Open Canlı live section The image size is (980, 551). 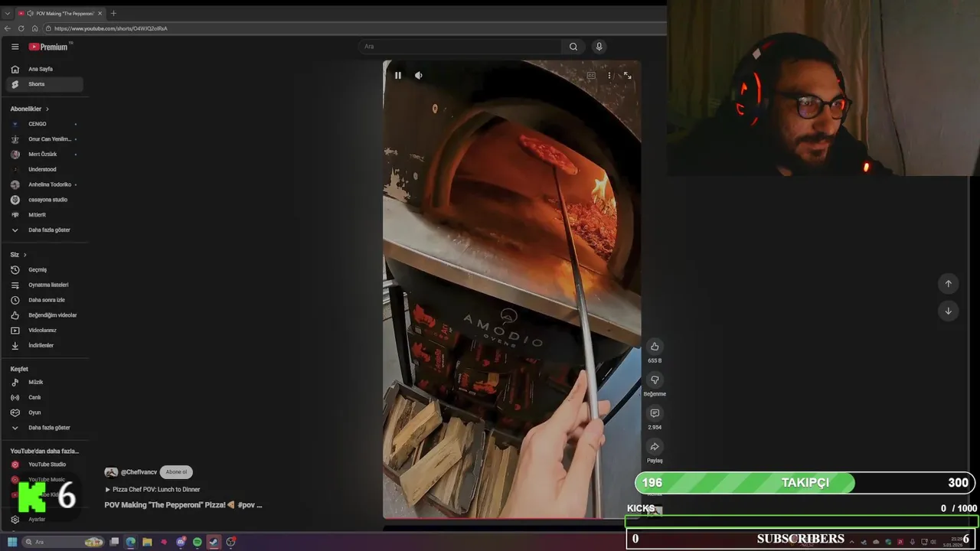coord(44,397)
